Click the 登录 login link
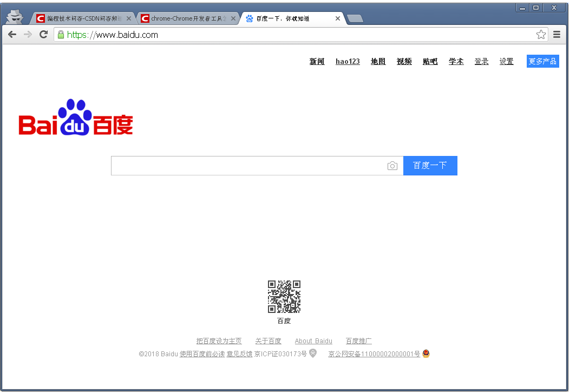This screenshot has height=392, width=576. (x=482, y=61)
